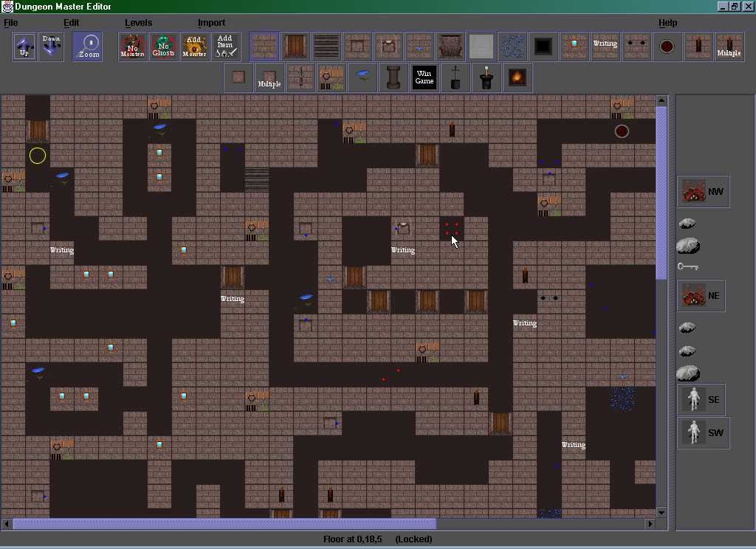Click the horizontal scrollbar left arrow
The height and width of the screenshot is (549, 756).
coord(6,523)
